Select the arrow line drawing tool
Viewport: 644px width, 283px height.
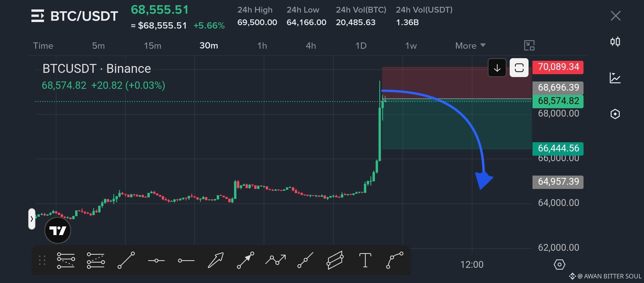246,260
